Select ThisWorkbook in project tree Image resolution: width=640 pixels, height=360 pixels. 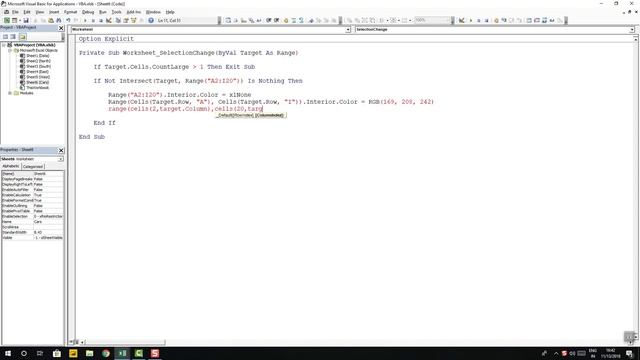click(38, 87)
